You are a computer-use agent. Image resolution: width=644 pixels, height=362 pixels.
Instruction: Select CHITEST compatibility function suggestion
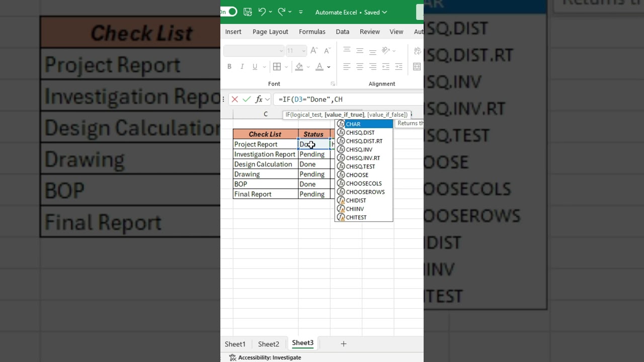coord(364,217)
